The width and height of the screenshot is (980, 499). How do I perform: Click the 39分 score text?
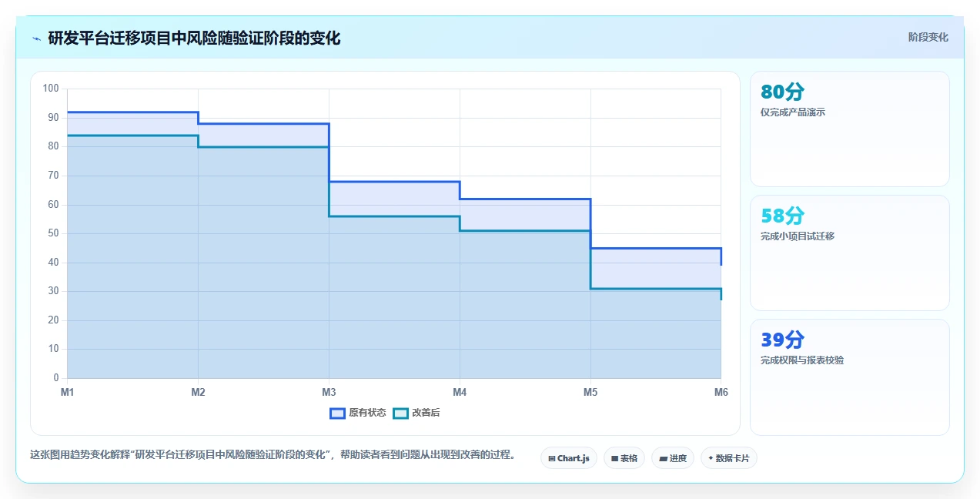coord(782,340)
